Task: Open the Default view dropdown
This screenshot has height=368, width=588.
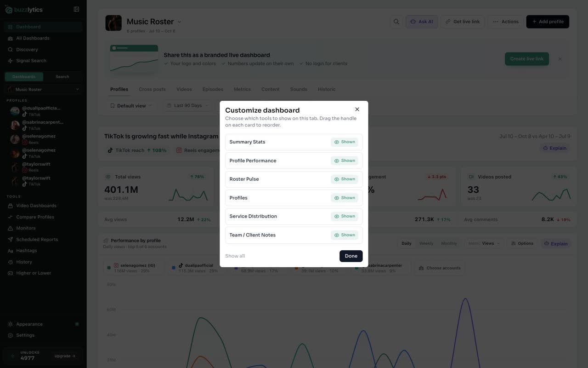Action: tap(131, 106)
